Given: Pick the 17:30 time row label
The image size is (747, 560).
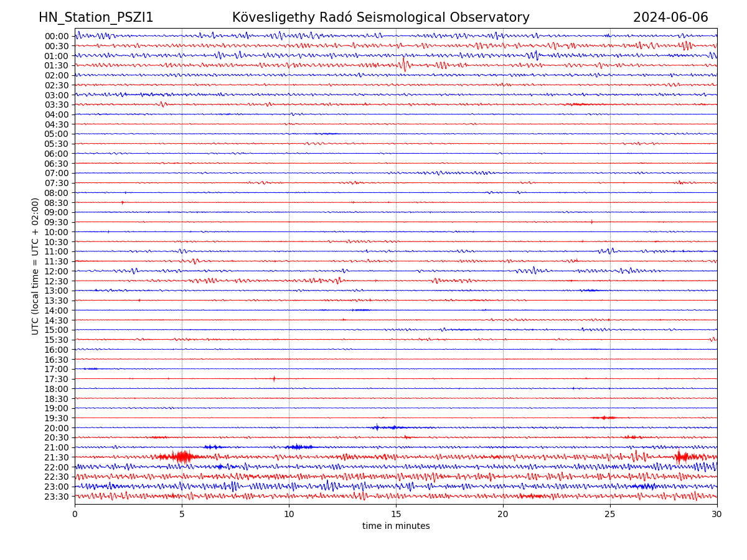Looking at the screenshot, I should 57,379.
